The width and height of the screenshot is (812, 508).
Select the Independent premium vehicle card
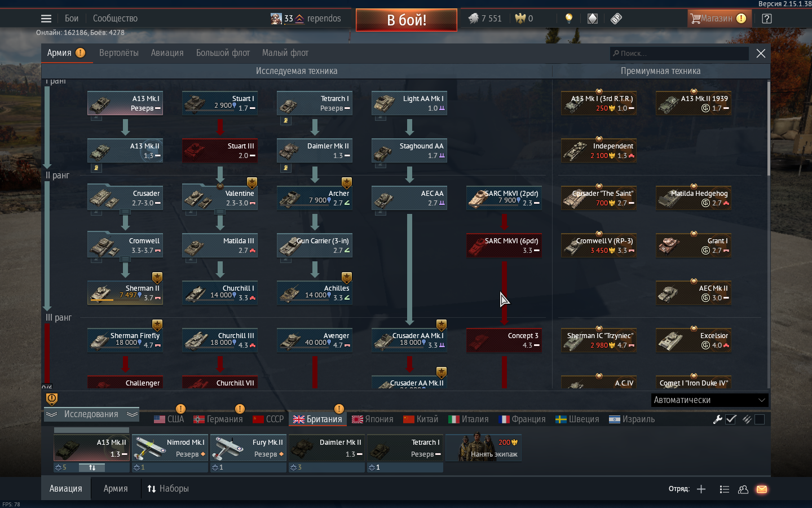pos(599,151)
